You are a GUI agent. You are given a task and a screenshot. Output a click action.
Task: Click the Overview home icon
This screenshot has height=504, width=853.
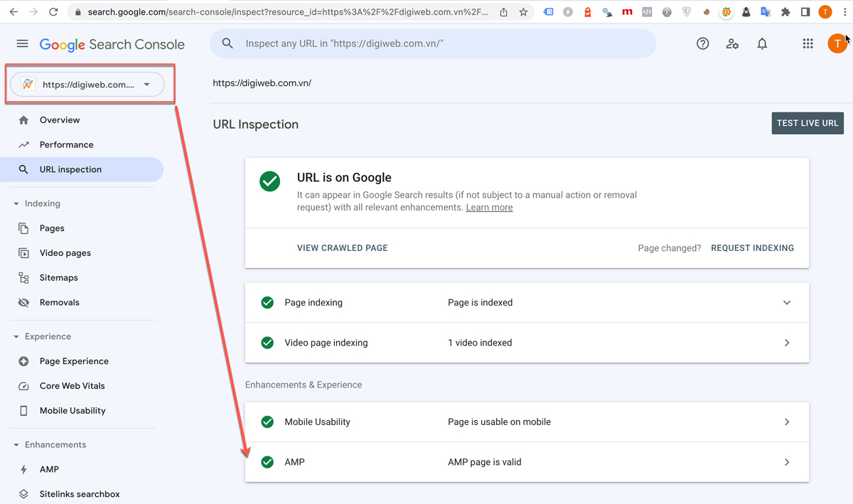[23, 120]
